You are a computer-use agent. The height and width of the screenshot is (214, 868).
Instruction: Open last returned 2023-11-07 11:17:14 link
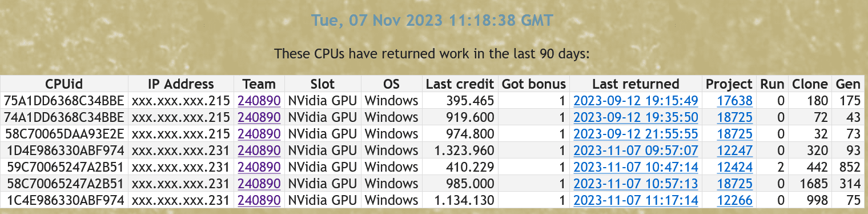coord(636,201)
